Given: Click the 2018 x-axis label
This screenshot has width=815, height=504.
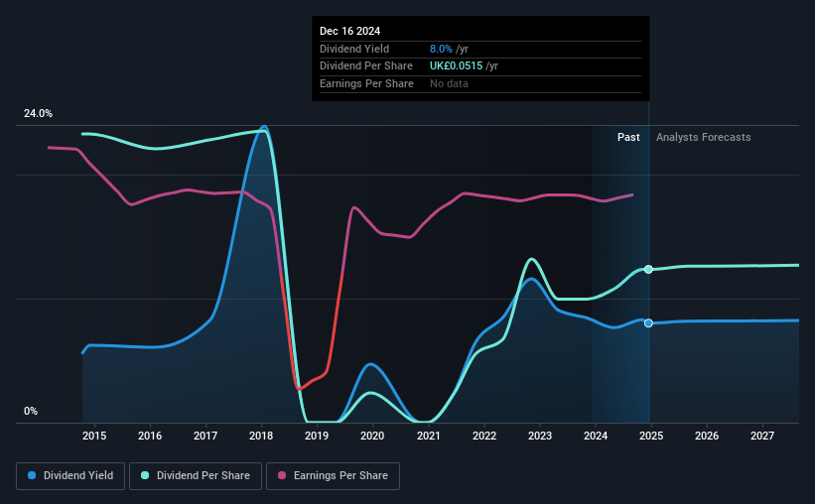Looking at the screenshot, I should point(261,436).
